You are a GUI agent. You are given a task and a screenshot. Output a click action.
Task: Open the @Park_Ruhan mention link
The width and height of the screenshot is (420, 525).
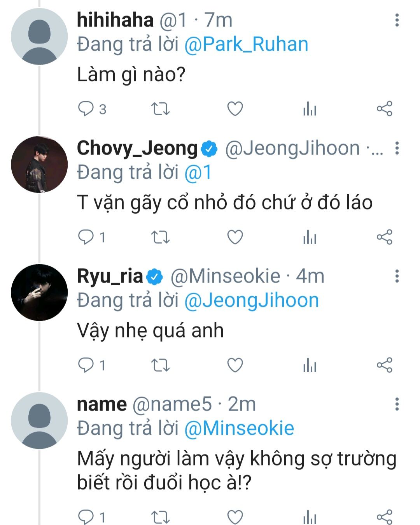(x=246, y=44)
